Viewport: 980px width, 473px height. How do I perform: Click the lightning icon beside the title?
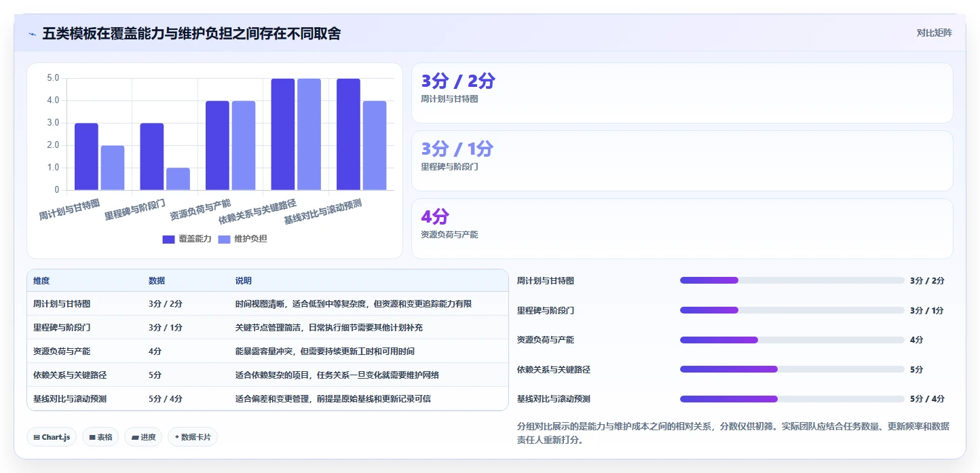[x=32, y=33]
